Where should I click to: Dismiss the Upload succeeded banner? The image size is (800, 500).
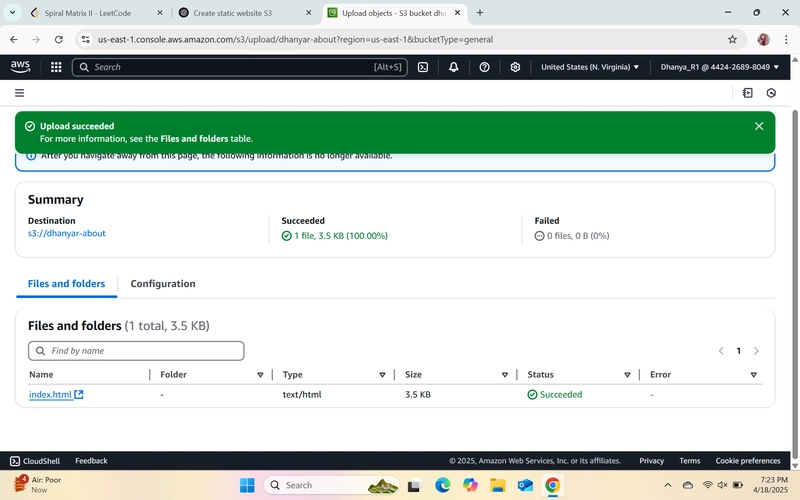click(x=759, y=126)
